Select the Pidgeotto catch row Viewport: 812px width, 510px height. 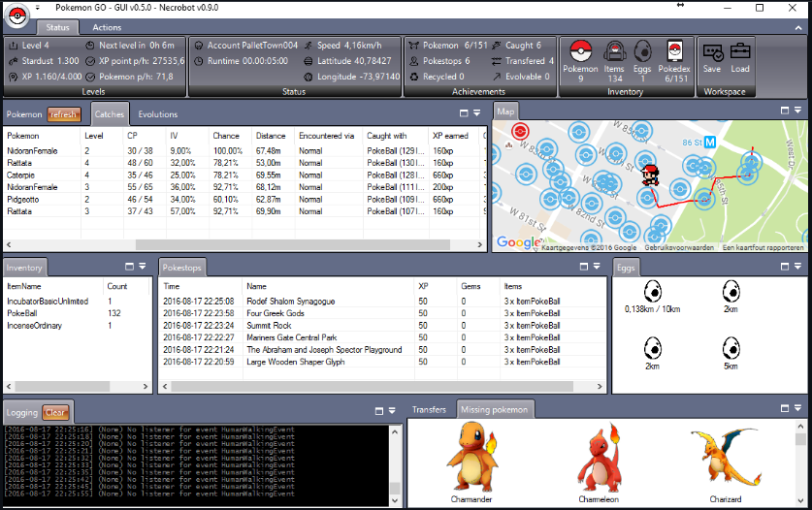[244, 200]
